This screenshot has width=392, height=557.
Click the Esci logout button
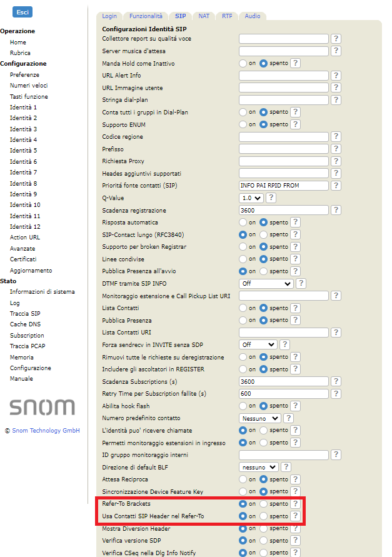click(x=23, y=12)
